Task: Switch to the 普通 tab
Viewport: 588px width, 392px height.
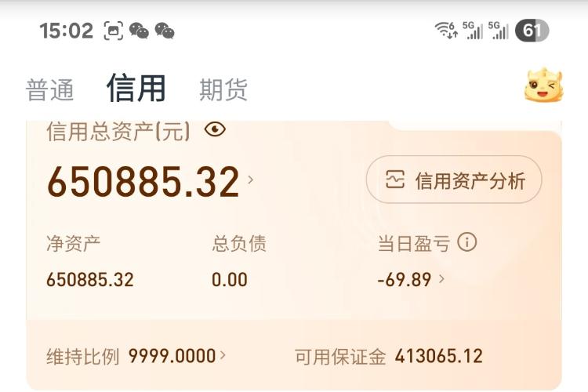Action: click(50, 90)
